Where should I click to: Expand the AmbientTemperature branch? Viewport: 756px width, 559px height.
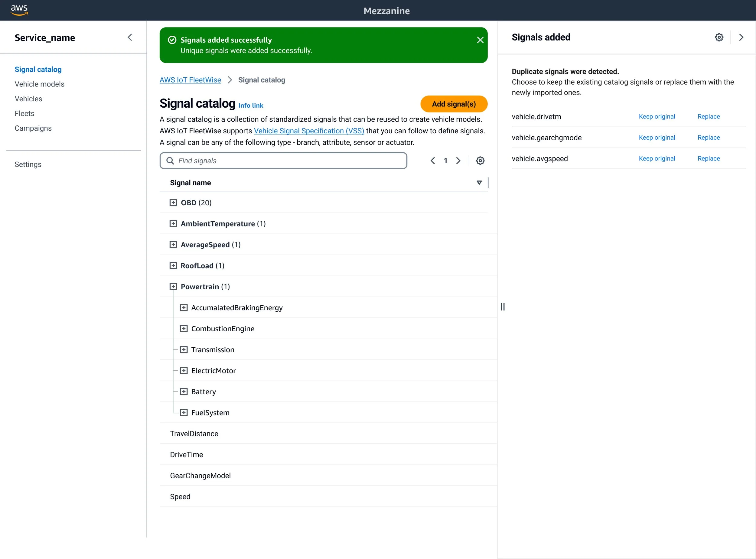[x=173, y=224]
